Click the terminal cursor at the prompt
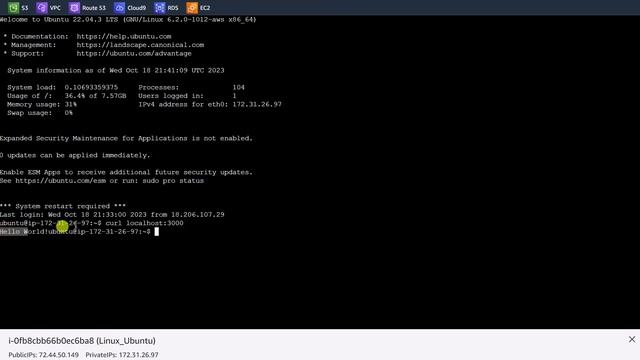640x360 pixels. click(157, 232)
